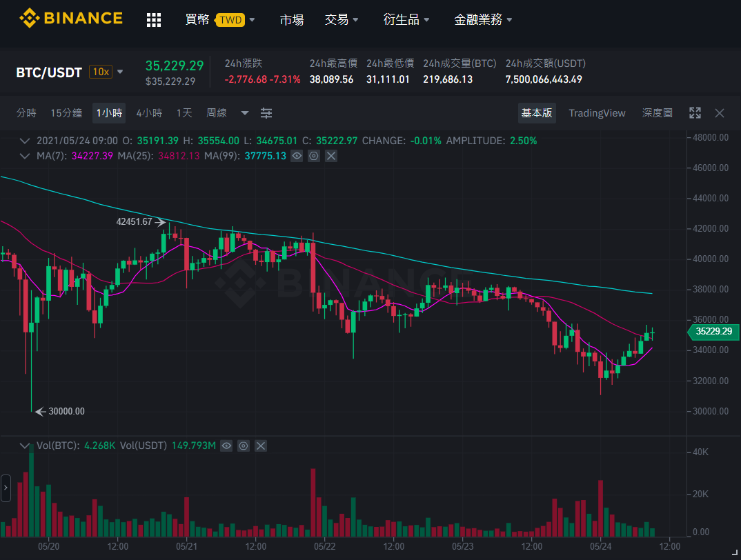Open the 市場 page link
The height and width of the screenshot is (560, 741).
click(x=292, y=19)
